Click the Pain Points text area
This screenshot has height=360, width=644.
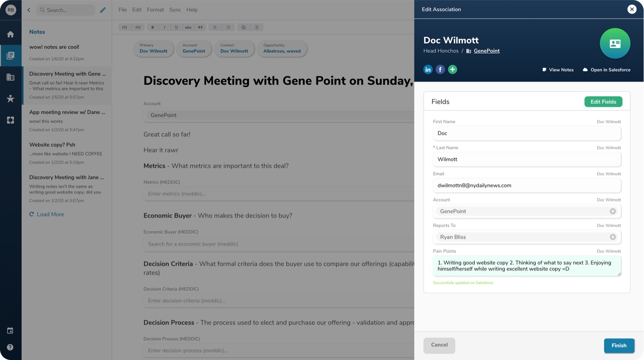click(x=527, y=266)
